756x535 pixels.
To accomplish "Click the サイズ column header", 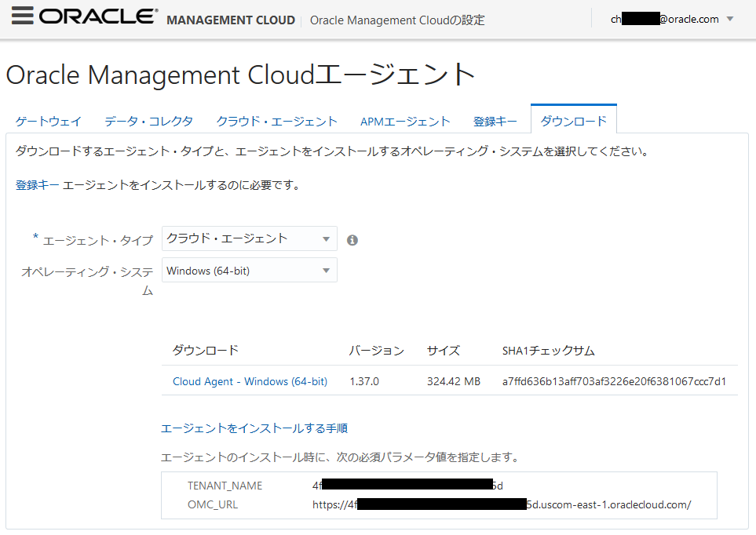I will (443, 351).
